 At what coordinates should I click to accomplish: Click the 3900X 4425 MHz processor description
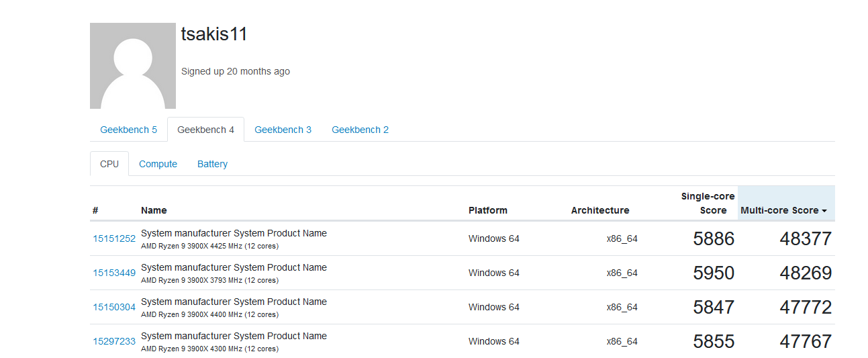tap(209, 246)
